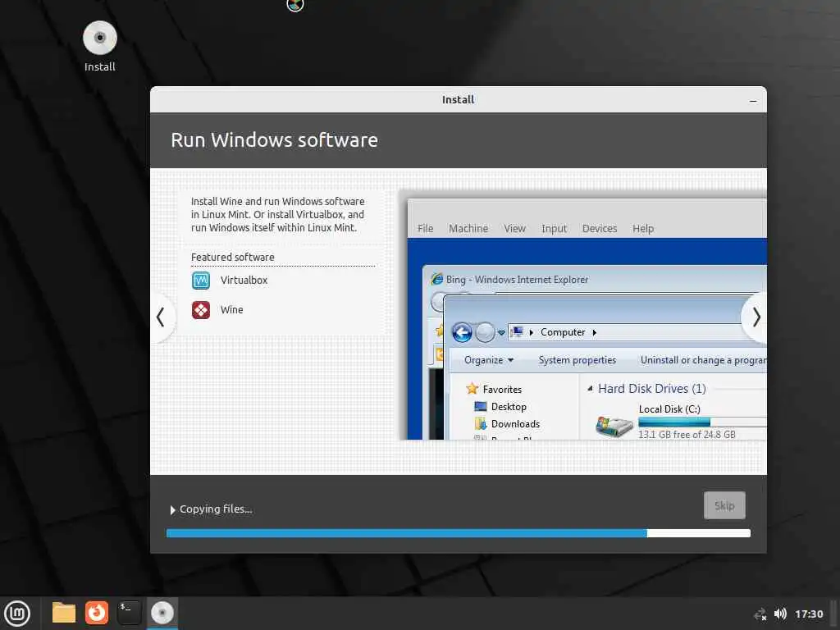
Task: Advance to the next slide with right chevron
Action: pyautogui.click(x=756, y=317)
